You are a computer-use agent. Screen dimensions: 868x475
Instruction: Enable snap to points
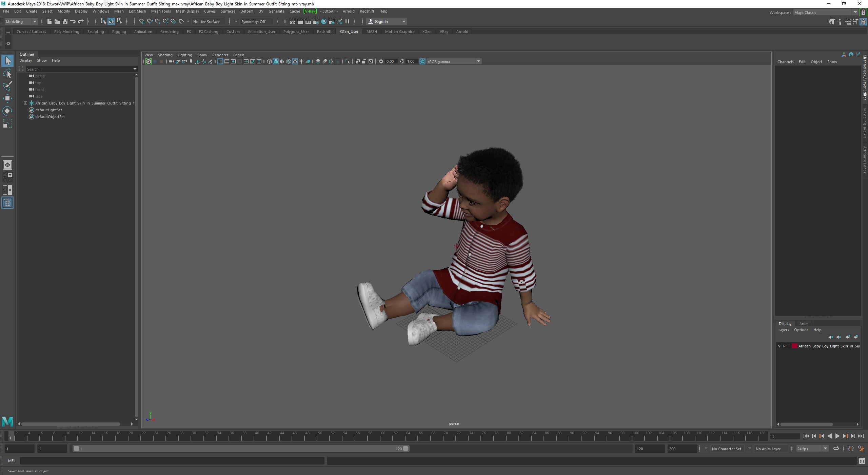(x=157, y=21)
